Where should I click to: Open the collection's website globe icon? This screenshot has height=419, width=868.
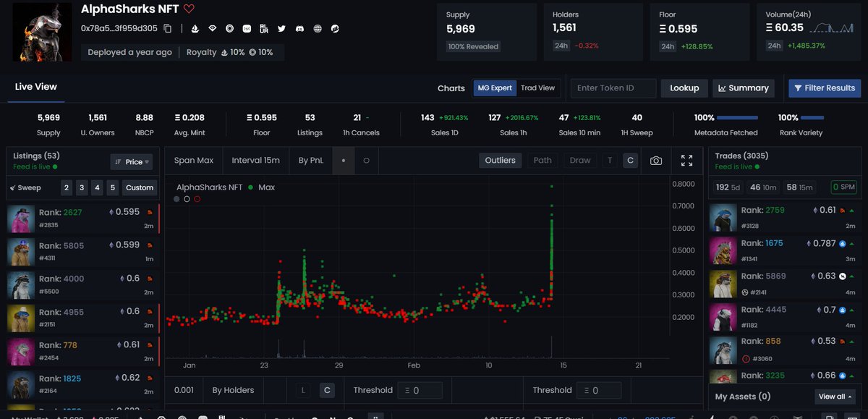point(317,29)
